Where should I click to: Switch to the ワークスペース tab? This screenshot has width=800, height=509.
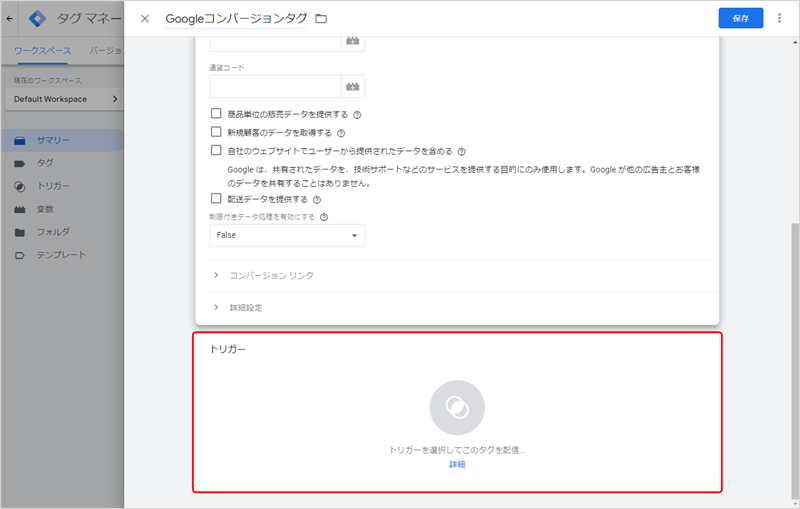click(42, 50)
